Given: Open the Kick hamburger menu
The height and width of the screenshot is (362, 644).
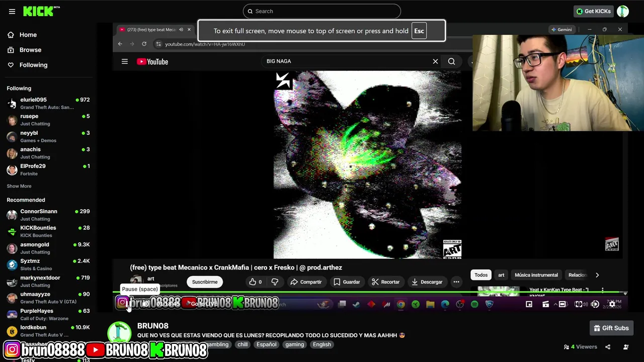Looking at the screenshot, I should [x=12, y=11].
